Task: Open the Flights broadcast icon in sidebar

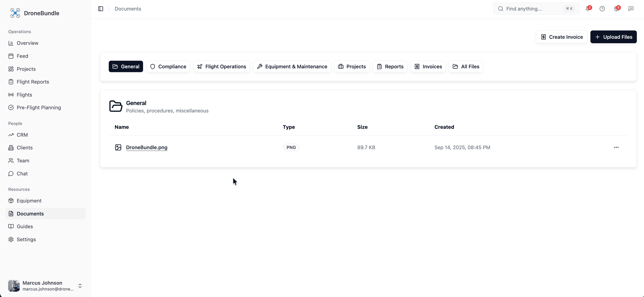Action: (11, 95)
